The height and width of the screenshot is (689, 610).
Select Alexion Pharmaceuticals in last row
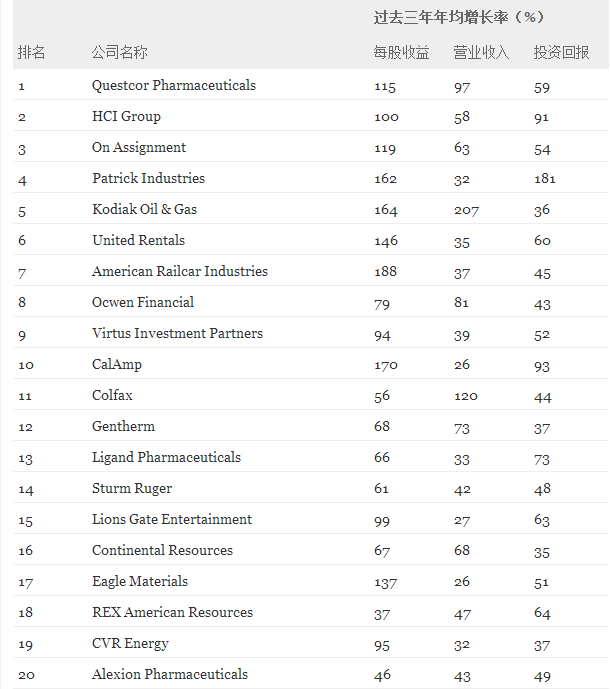tap(170, 675)
